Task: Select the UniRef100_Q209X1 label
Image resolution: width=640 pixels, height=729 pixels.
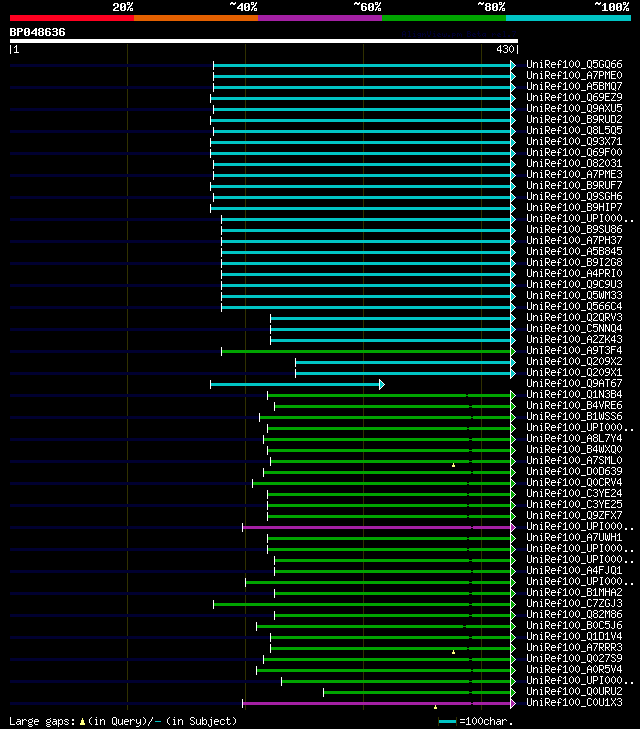Action: click(x=574, y=372)
